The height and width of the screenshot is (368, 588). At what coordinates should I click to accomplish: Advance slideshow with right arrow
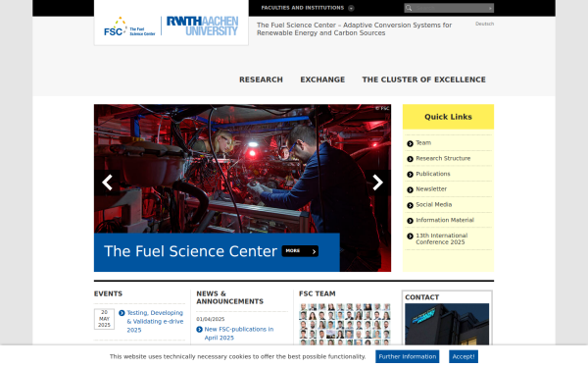[x=377, y=183]
